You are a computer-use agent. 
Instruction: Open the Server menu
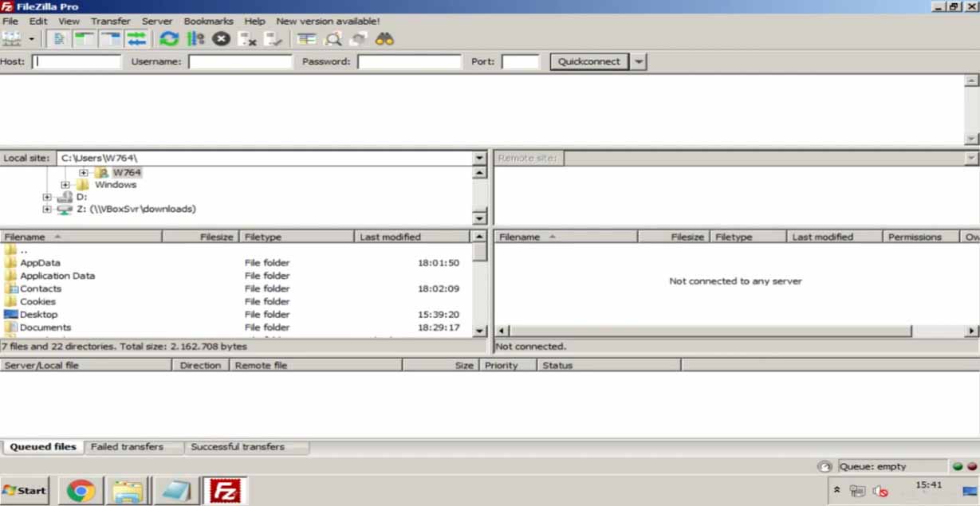click(157, 21)
